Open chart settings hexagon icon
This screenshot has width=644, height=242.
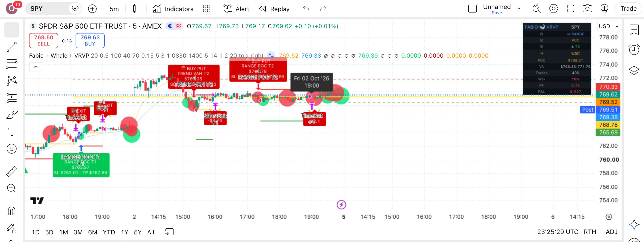coord(553,9)
